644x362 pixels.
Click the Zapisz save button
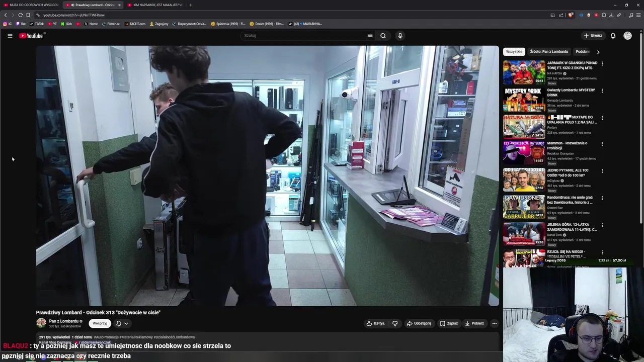(449, 323)
